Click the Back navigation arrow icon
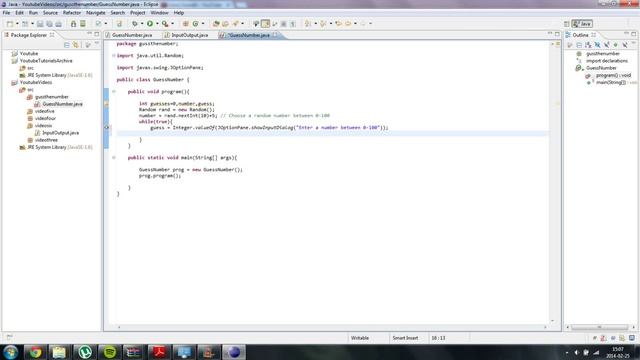 (x=348, y=24)
